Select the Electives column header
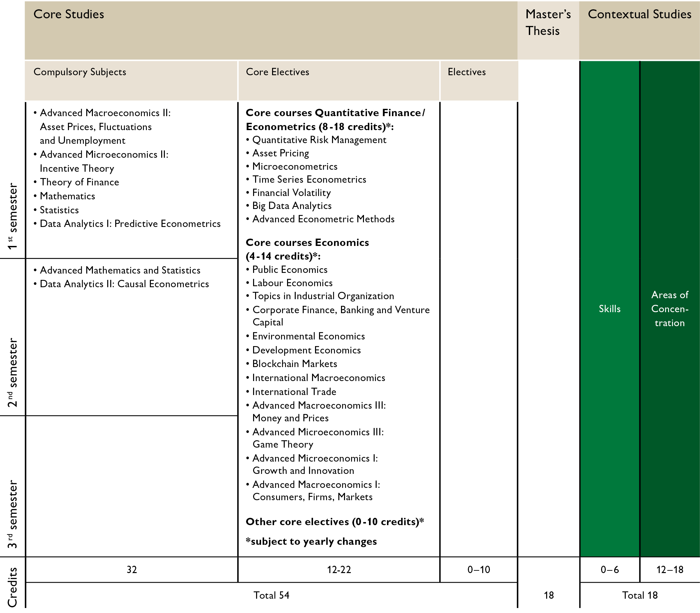This screenshot has height=613, width=700. click(x=466, y=72)
